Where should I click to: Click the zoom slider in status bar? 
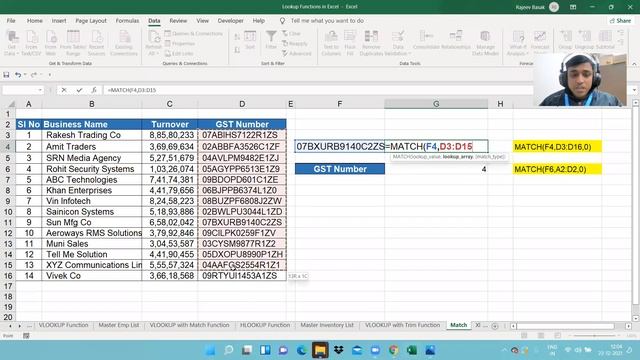[595, 336]
